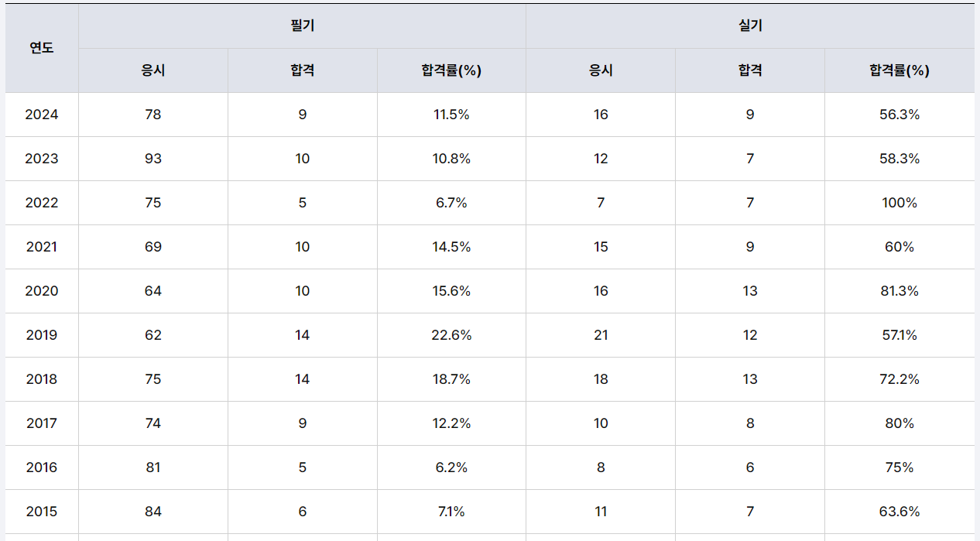Viewport: 980px width, 541px height.
Task: Click the 6.2% pass rate cell
Action: coord(451,467)
